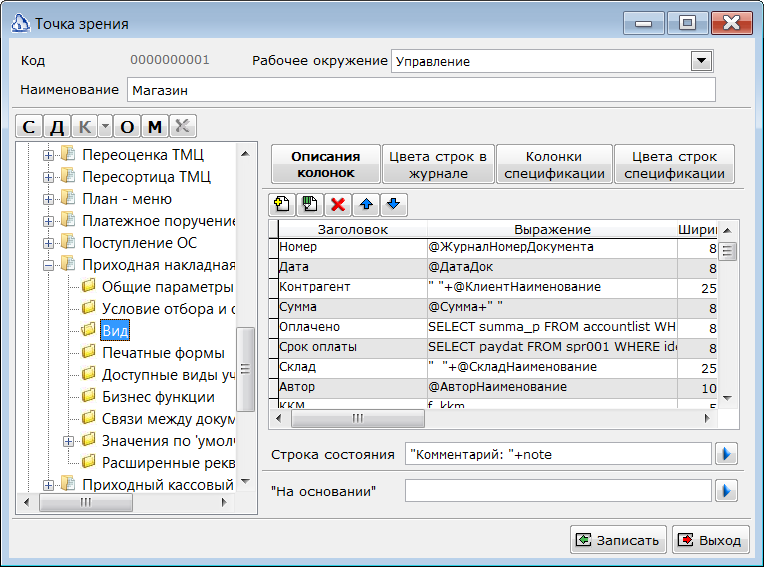
Task: Click the 'Заголовок' column header
Action: point(353,229)
